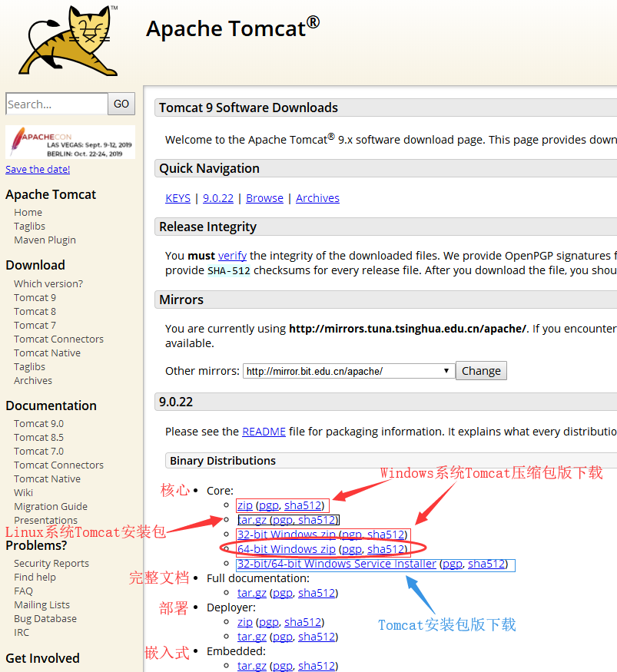The width and height of the screenshot is (617, 672).
Task: Open the verify integrity link
Action: [232, 256]
